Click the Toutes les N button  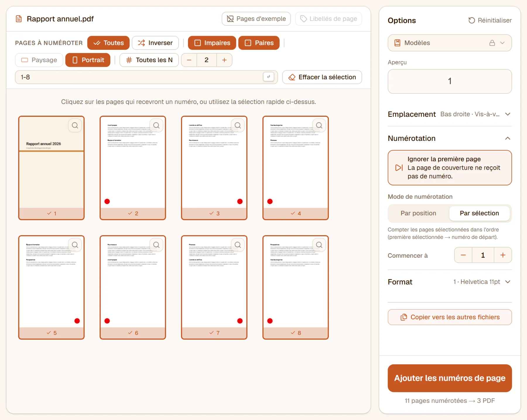click(x=149, y=60)
